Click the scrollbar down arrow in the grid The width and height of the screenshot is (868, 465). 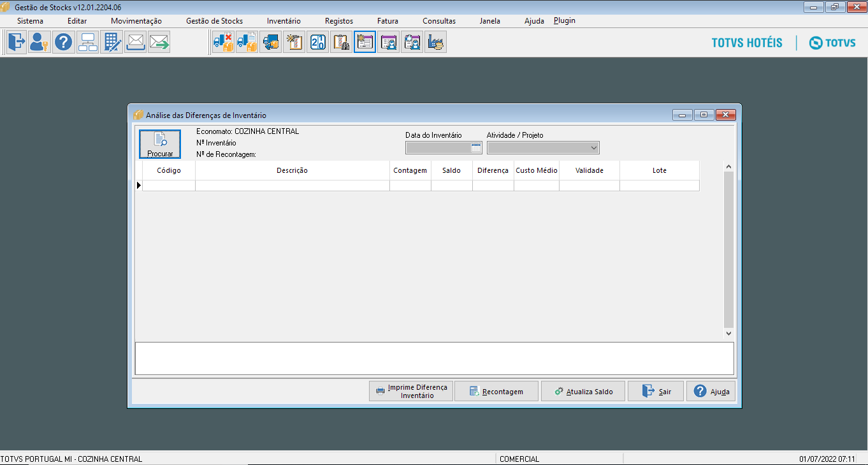(729, 333)
